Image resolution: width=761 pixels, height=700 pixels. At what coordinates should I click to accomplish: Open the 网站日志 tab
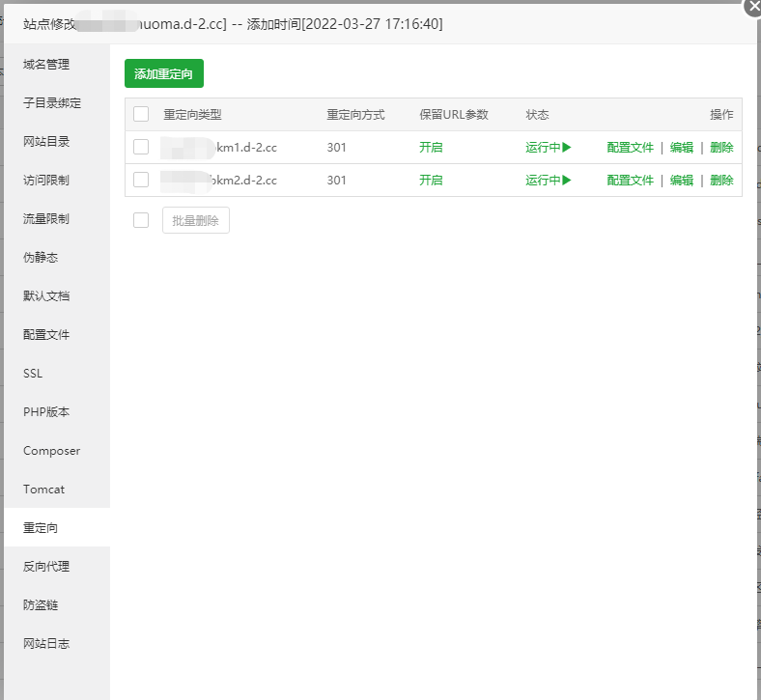click(x=46, y=644)
